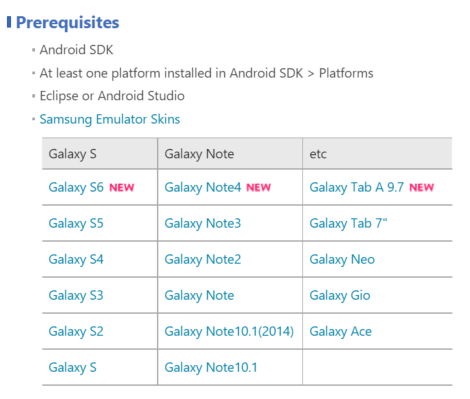Click the Prerequisites heading
Image resolution: width=470 pixels, height=399 pixels.
(67, 23)
